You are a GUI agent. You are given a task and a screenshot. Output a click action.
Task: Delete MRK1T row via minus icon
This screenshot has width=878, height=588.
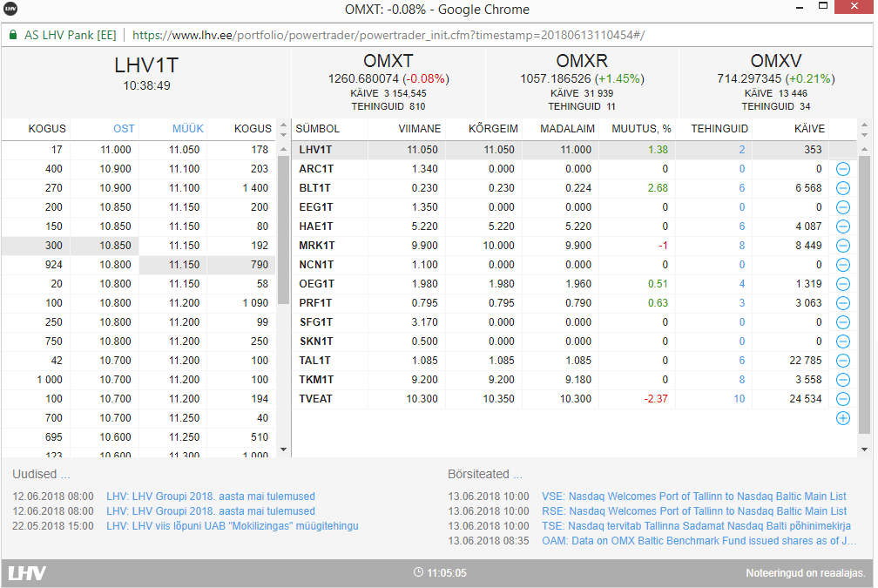point(843,246)
